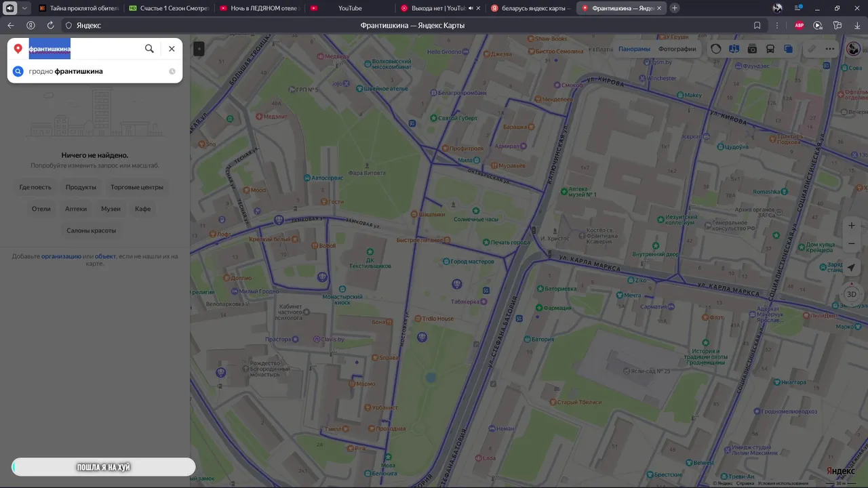This screenshot has height=488, width=868.
Task: Close the "Выхода нет" tab
Action: pos(478,8)
